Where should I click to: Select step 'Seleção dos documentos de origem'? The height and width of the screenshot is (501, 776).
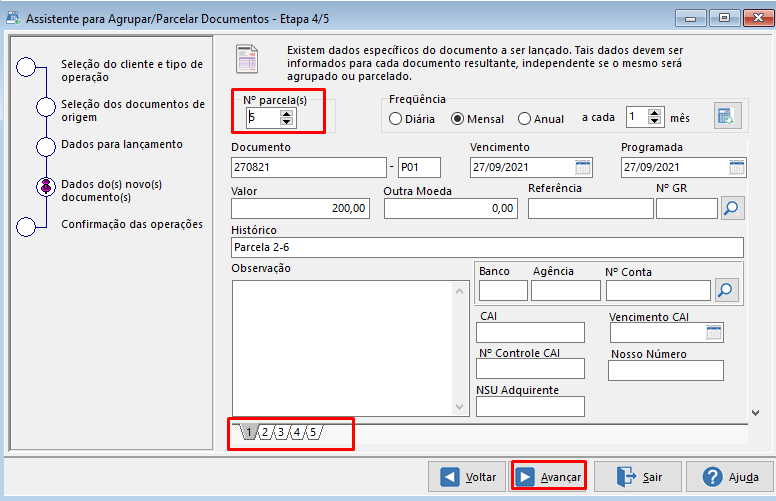(x=133, y=111)
